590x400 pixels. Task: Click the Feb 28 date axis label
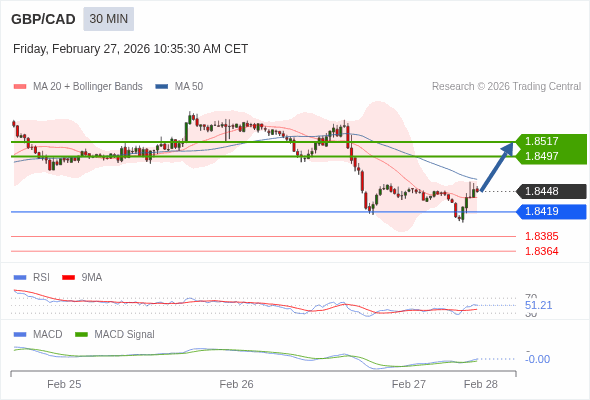pyautogui.click(x=481, y=384)
